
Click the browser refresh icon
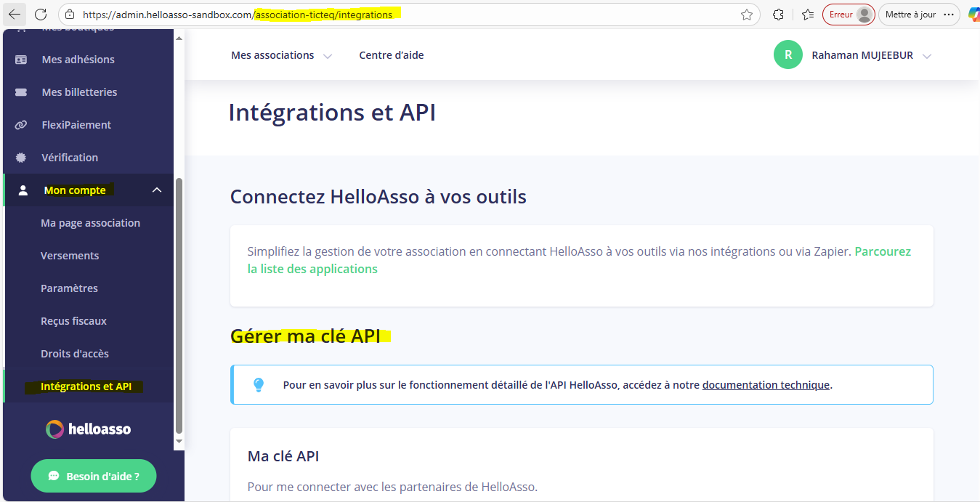click(41, 15)
